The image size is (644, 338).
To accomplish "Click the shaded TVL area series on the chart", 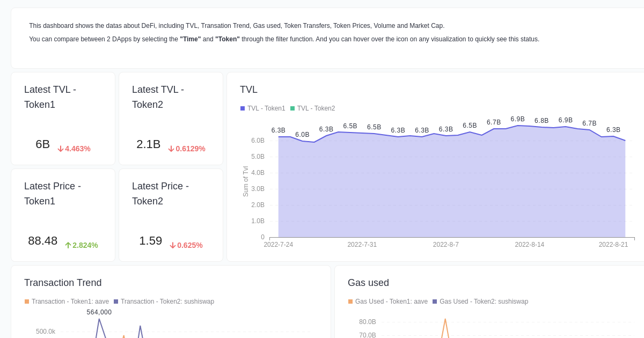I will click(451, 188).
